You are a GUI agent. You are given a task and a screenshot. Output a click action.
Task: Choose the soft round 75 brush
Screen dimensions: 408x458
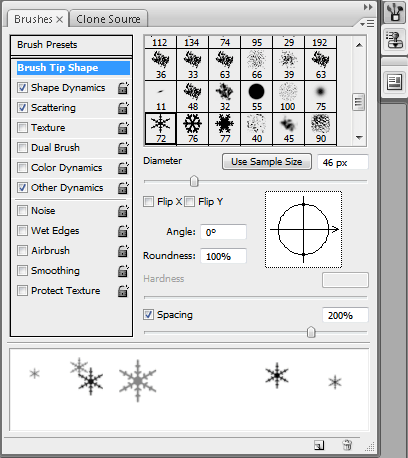[321, 97]
